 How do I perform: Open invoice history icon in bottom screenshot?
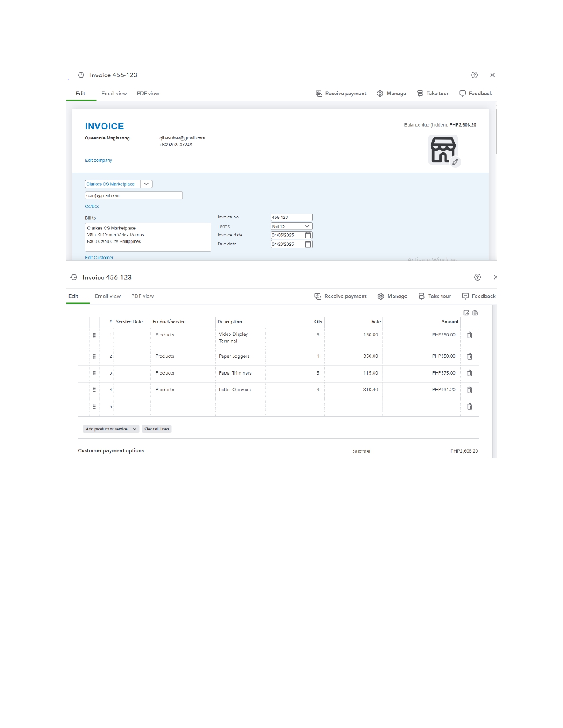click(x=74, y=277)
